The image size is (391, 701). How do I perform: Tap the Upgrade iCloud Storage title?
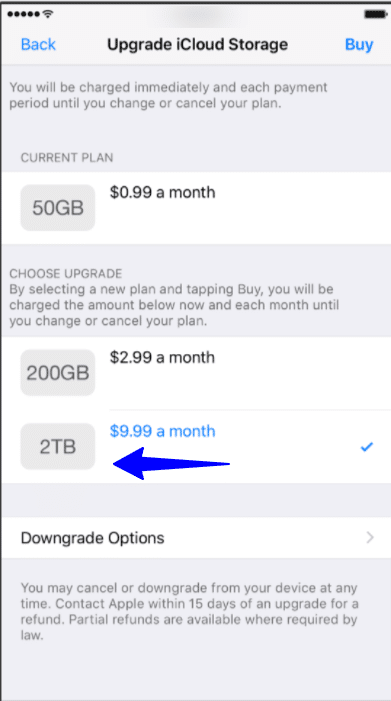[x=198, y=45]
